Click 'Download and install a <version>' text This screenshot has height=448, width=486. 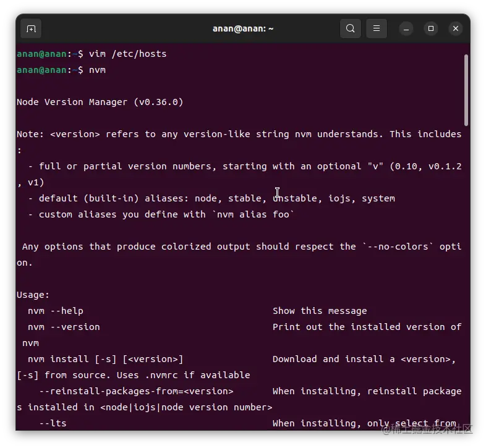[365, 360]
